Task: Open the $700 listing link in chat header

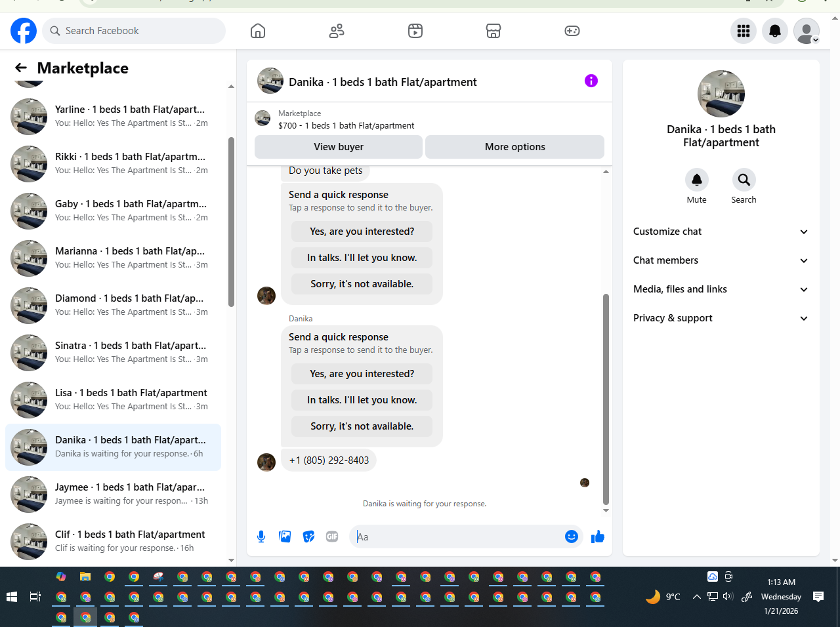Action: [x=346, y=125]
